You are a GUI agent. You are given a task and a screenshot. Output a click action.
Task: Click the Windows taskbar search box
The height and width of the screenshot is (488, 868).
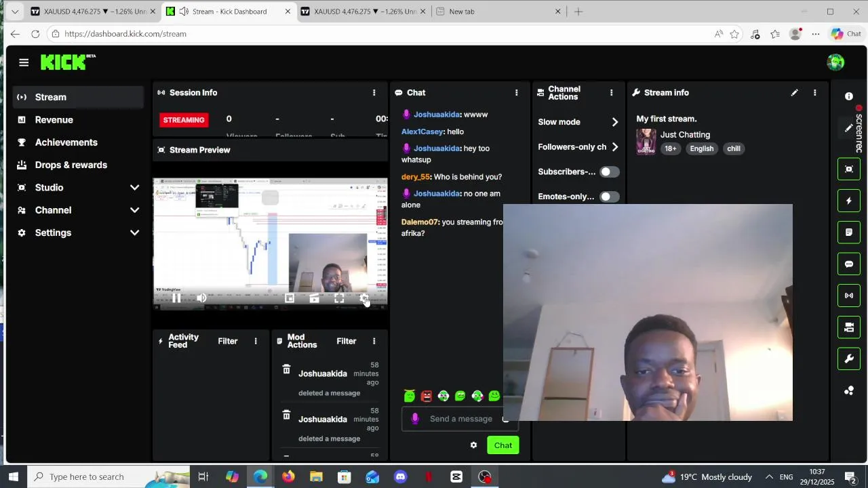tap(108, 476)
